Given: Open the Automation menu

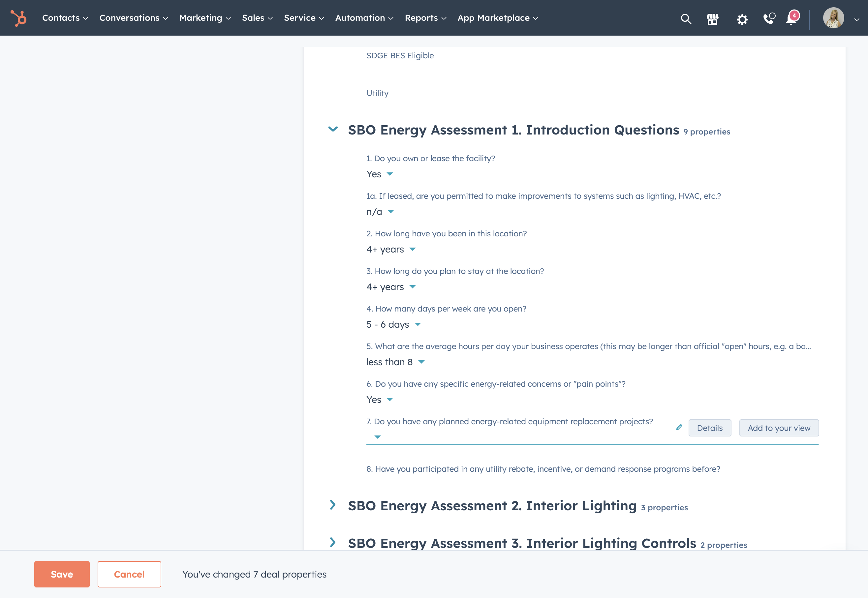Looking at the screenshot, I should click(364, 18).
